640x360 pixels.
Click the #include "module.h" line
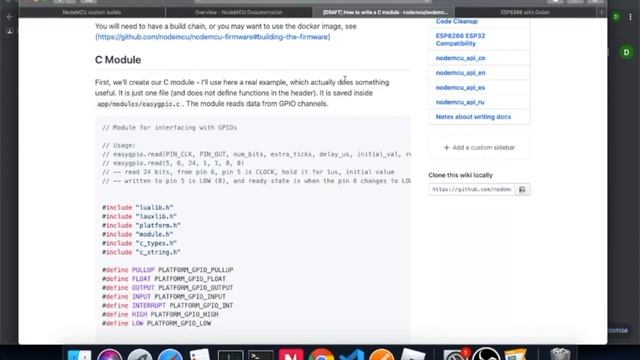pyautogui.click(x=138, y=234)
